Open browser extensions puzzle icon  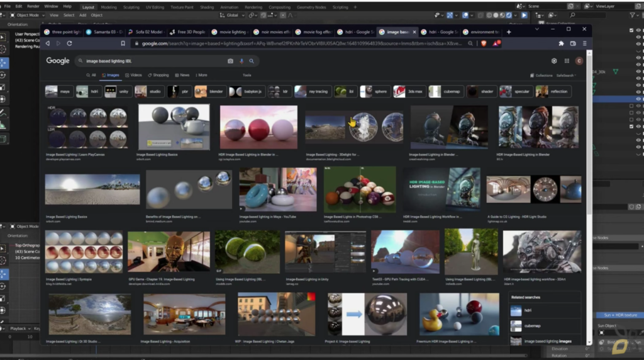click(561, 43)
